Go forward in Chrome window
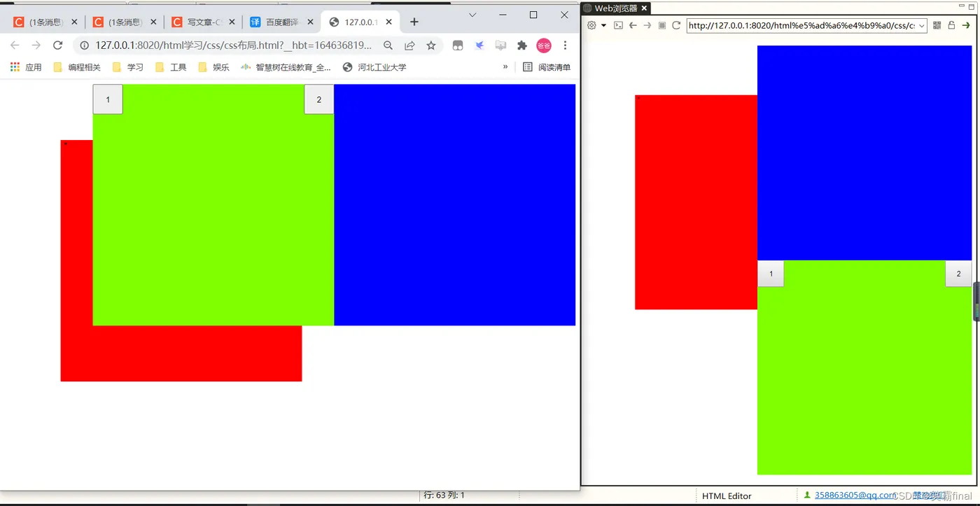This screenshot has height=506, width=980. click(x=36, y=45)
